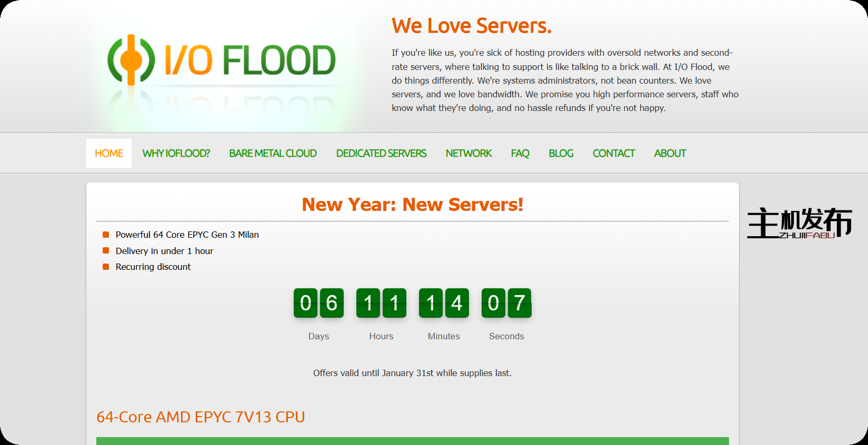The height and width of the screenshot is (445, 868).
Task: Open the HOME menu item
Action: 109,153
